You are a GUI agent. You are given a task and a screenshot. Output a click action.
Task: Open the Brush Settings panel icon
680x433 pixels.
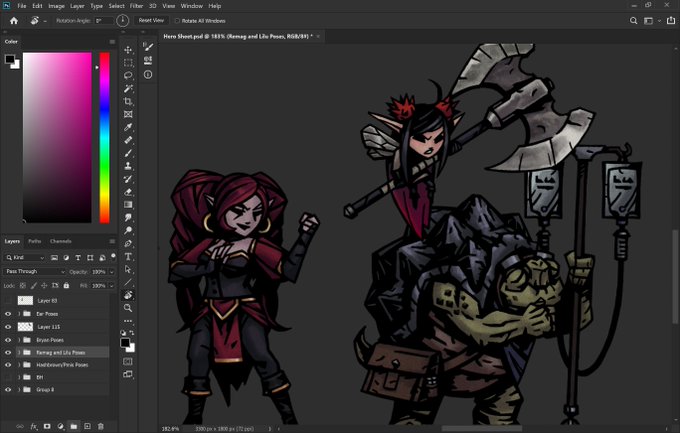coord(148,46)
